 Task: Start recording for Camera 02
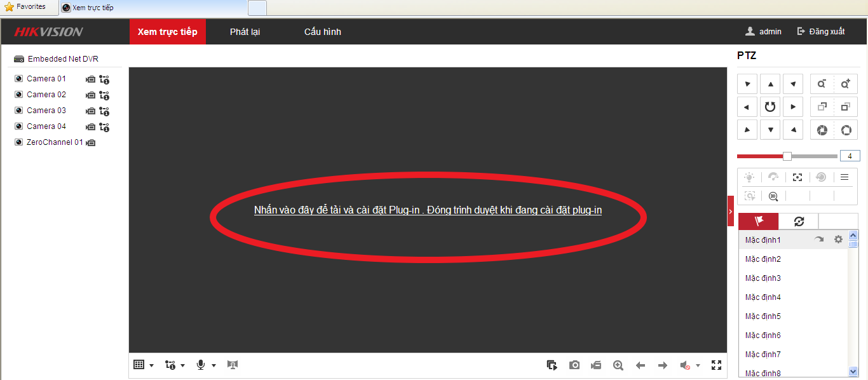[91, 95]
